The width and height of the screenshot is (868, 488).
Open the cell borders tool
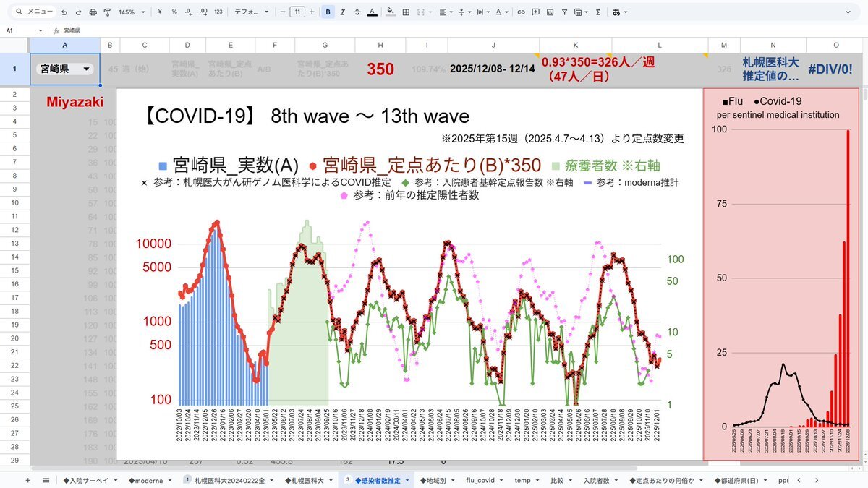tap(406, 12)
